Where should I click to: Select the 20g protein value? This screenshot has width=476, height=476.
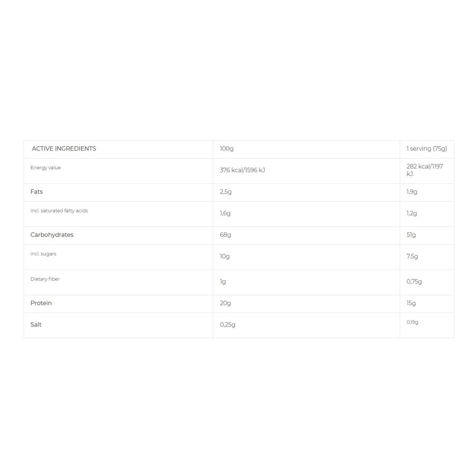[x=225, y=304]
